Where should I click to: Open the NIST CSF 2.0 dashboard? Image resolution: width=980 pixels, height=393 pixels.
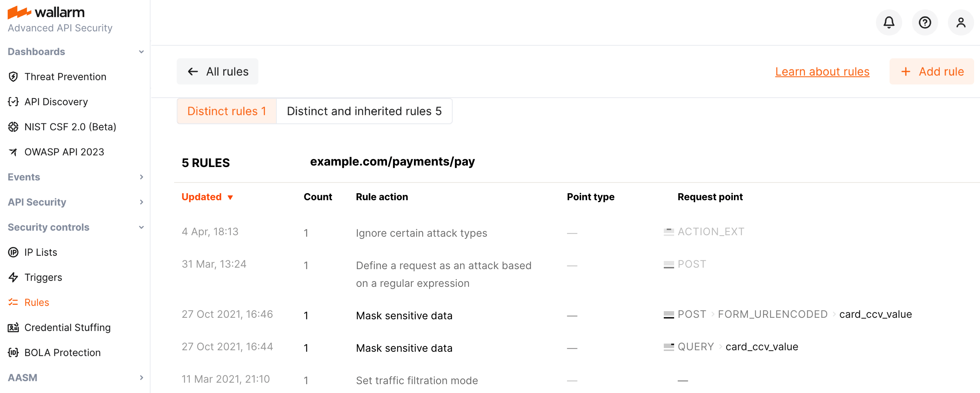(x=70, y=126)
